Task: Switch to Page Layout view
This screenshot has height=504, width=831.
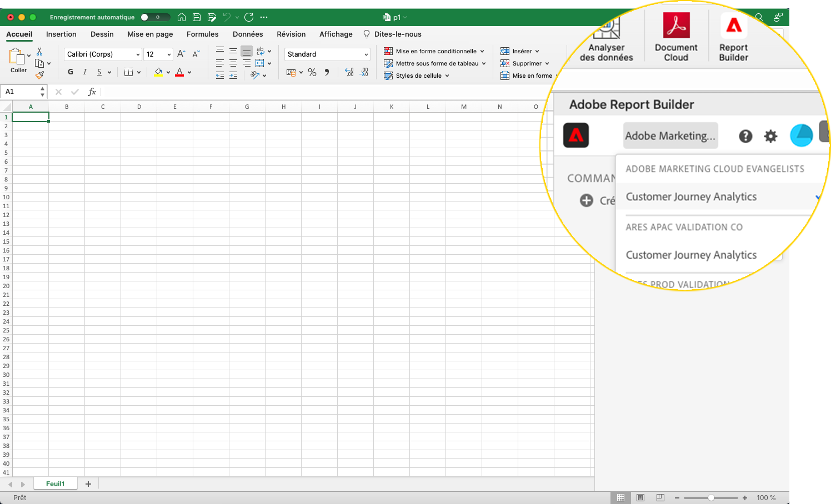Action: pyautogui.click(x=640, y=498)
